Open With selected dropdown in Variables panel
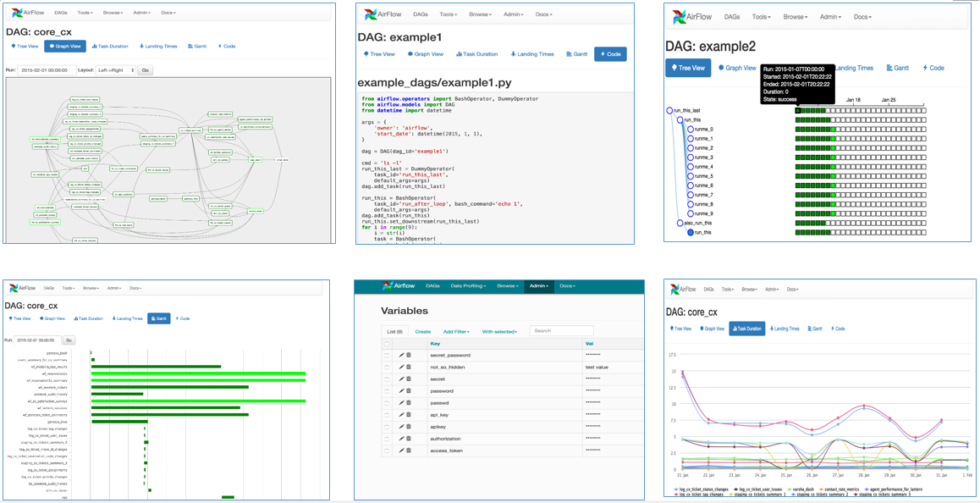Screen dimensions: 980x503 point(499,332)
